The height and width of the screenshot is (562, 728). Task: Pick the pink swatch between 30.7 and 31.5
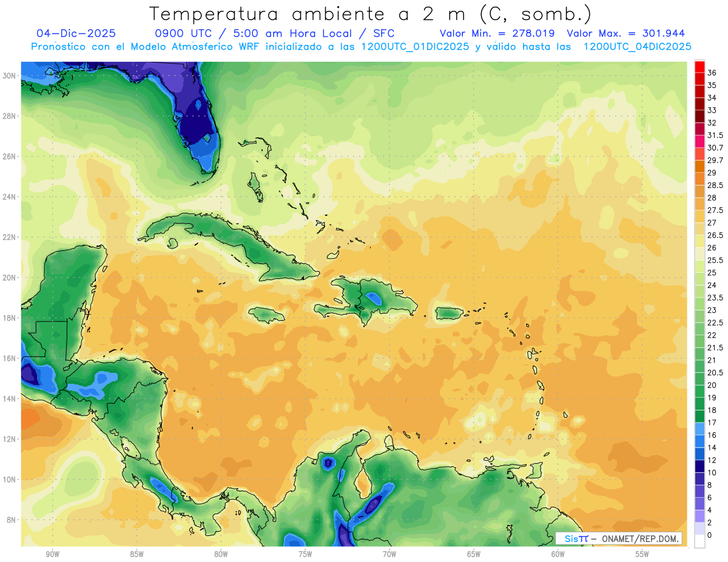699,141
